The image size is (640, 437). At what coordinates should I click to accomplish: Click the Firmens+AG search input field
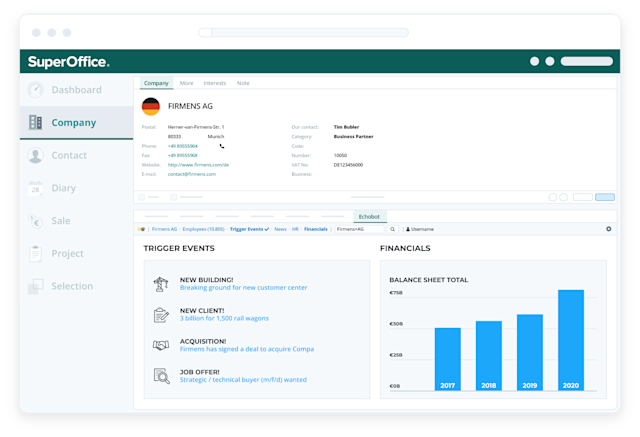tap(359, 229)
